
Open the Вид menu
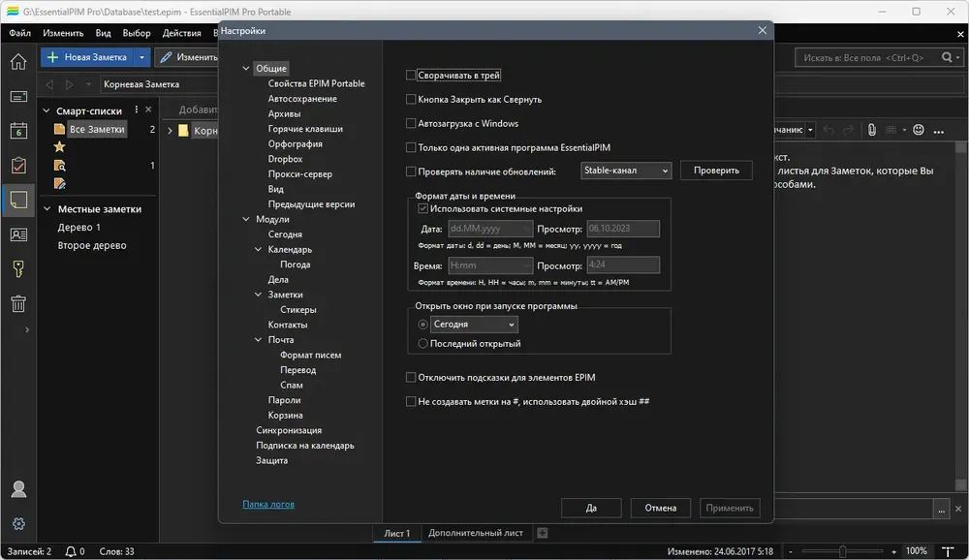104,33
